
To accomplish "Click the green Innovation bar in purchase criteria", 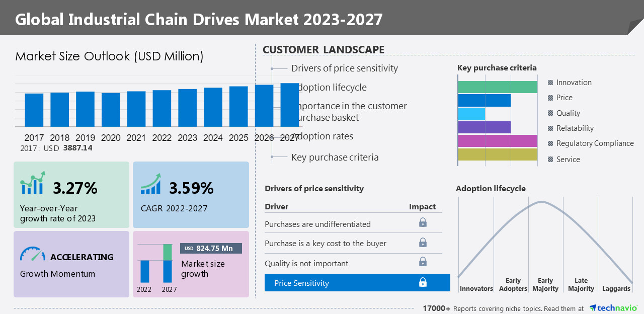I will pyautogui.click(x=497, y=87).
